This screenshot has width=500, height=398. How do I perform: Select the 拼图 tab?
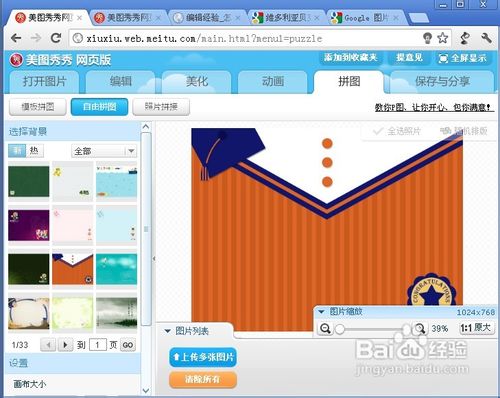coord(349,81)
